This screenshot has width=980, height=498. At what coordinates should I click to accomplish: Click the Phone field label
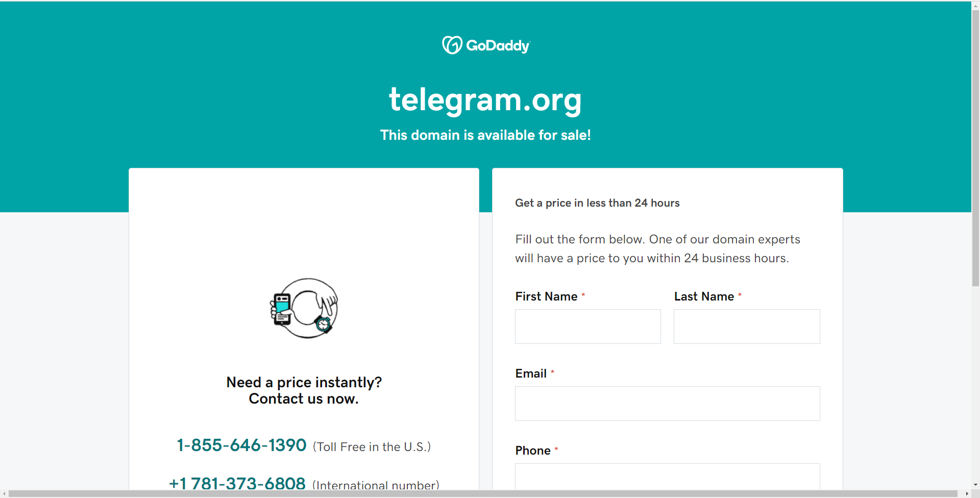click(x=533, y=451)
